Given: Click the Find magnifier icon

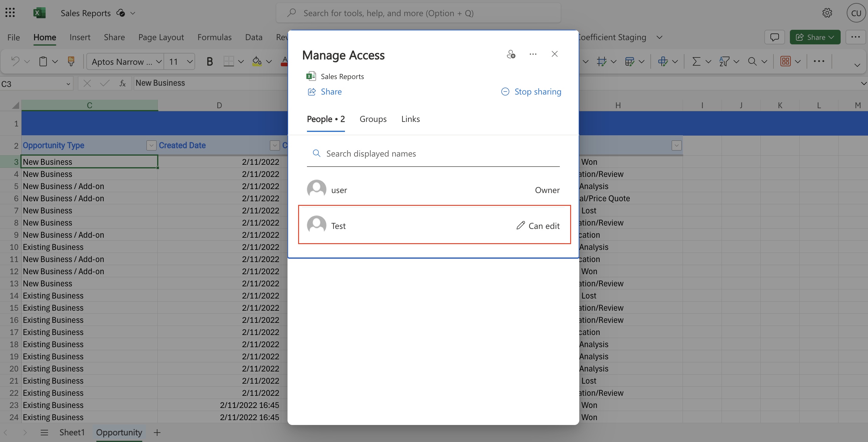Looking at the screenshot, I should pyautogui.click(x=752, y=61).
